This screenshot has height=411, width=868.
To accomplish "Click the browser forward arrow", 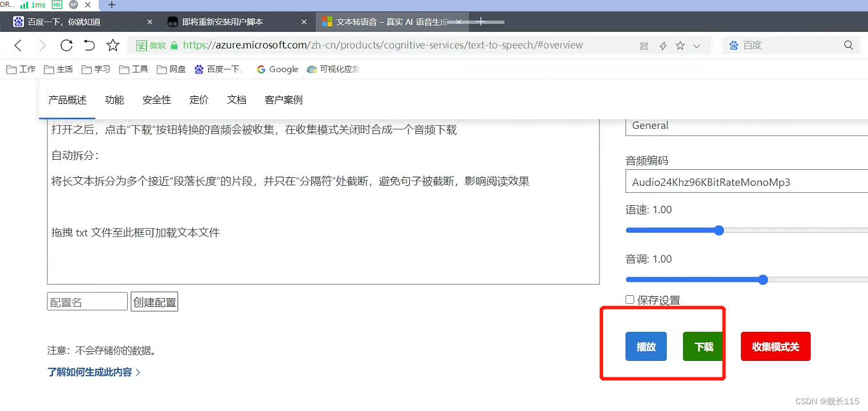I will [42, 46].
